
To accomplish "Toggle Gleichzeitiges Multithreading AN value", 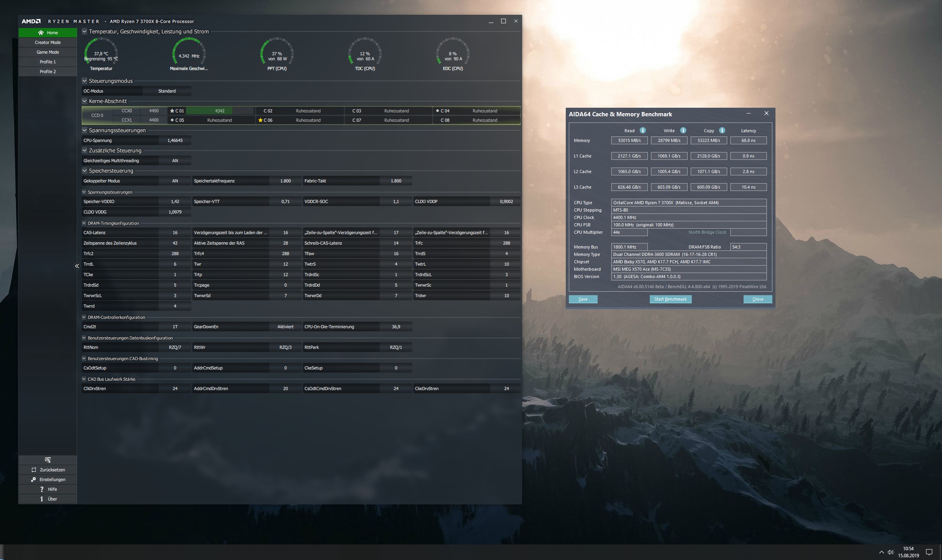I will (x=175, y=161).
